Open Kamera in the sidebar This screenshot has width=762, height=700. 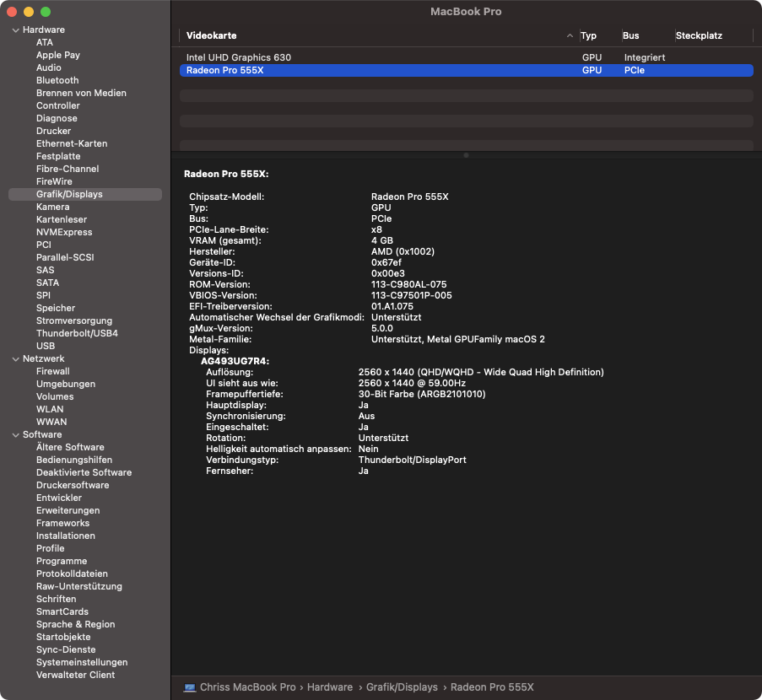[52, 207]
